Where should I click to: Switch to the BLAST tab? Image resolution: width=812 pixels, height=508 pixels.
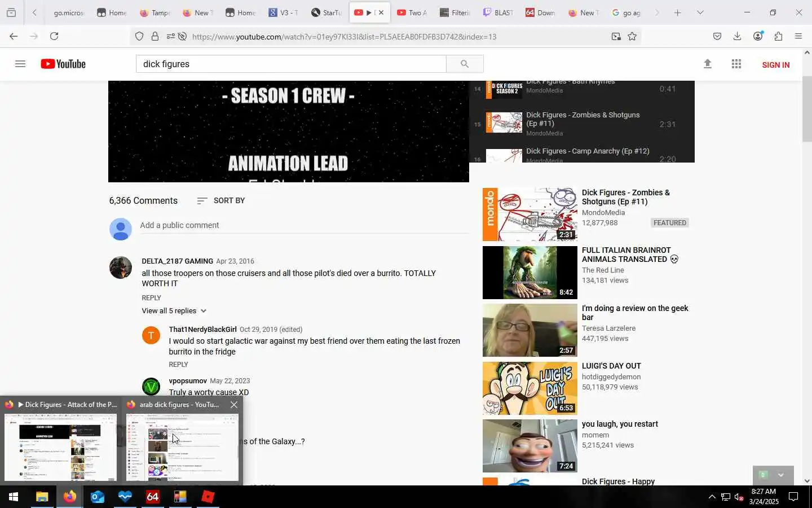point(498,12)
